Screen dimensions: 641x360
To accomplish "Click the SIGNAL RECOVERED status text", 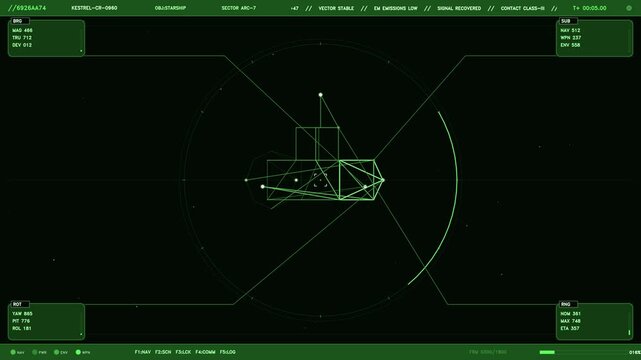I will click(459, 8).
